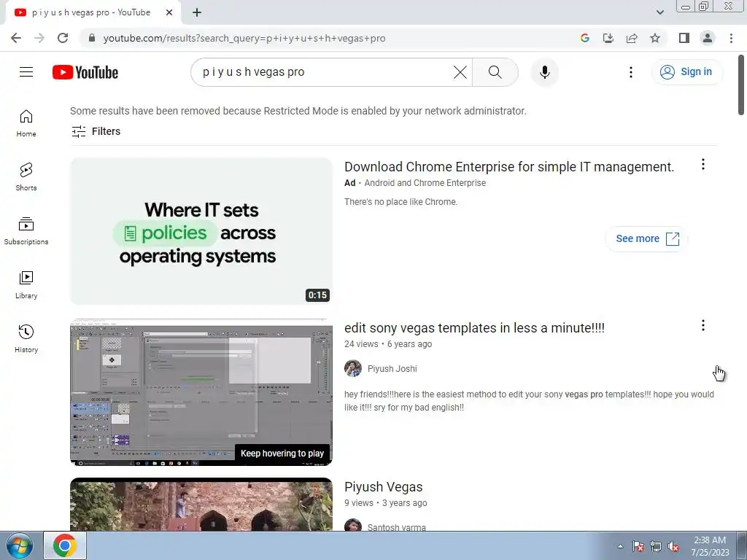Image resolution: width=747 pixels, height=560 pixels.
Task: Open Library in the sidebar
Action: (x=26, y=285)
